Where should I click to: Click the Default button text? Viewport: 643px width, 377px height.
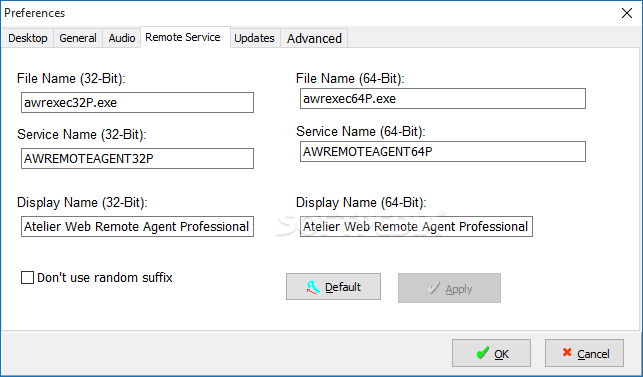[343, 287]
